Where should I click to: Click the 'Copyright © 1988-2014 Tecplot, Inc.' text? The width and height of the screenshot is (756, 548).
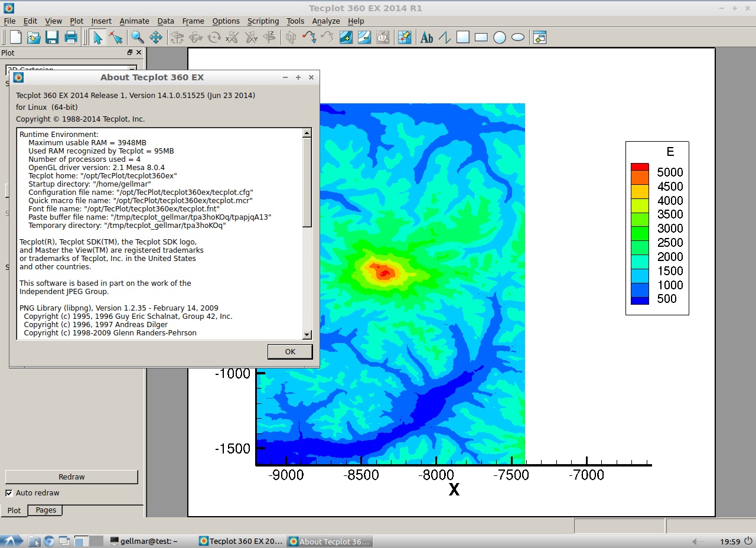pos(80,119)
